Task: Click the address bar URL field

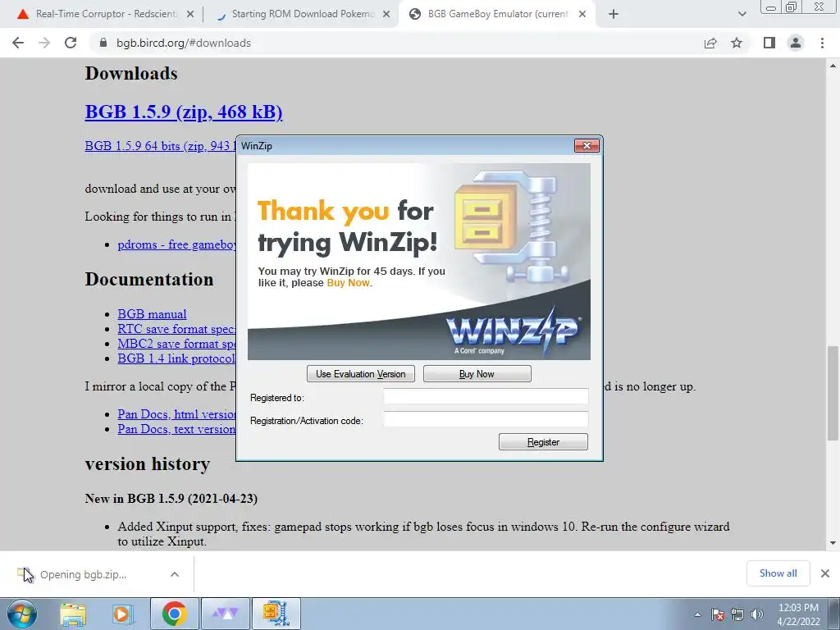Action: [x=396, y=43]
